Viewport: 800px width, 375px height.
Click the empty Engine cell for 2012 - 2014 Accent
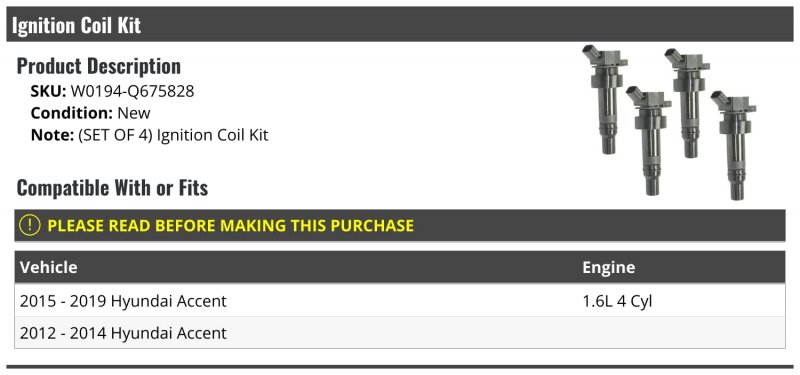[681, 333]
